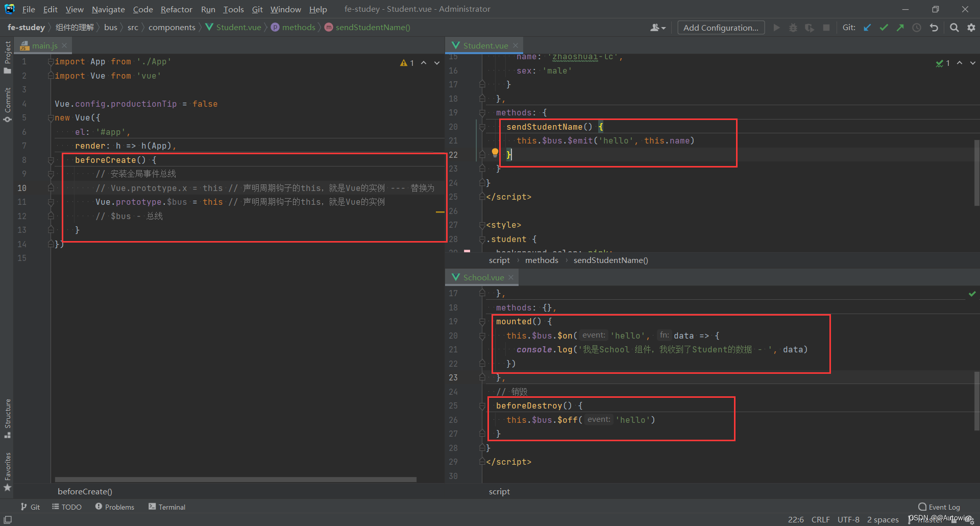
Task: Collapse import statements fold marker on line 1
Action: [x=51, y=62]
